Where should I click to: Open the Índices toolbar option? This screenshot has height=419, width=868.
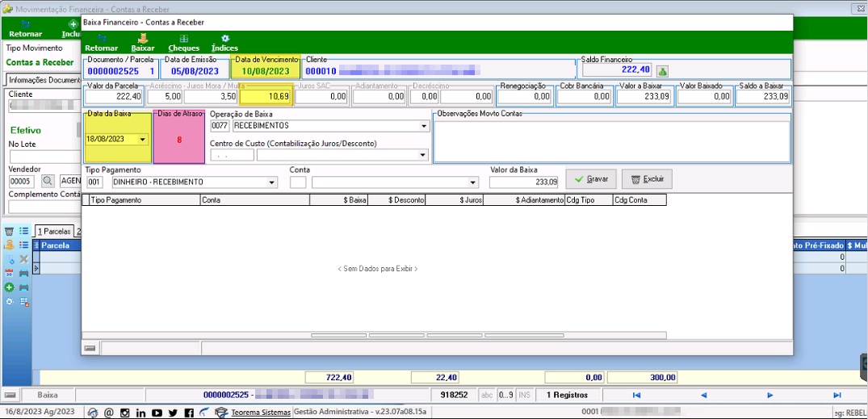(224, 43)
